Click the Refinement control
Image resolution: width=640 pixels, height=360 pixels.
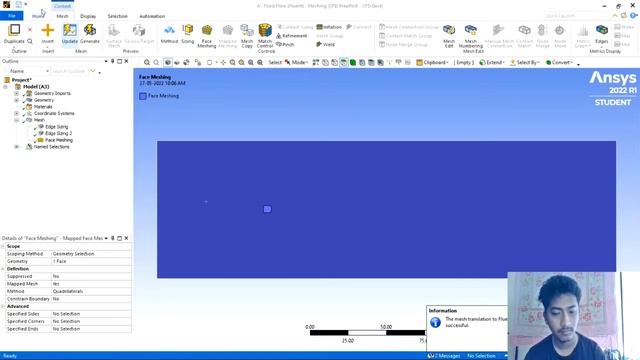click(292, 36)
